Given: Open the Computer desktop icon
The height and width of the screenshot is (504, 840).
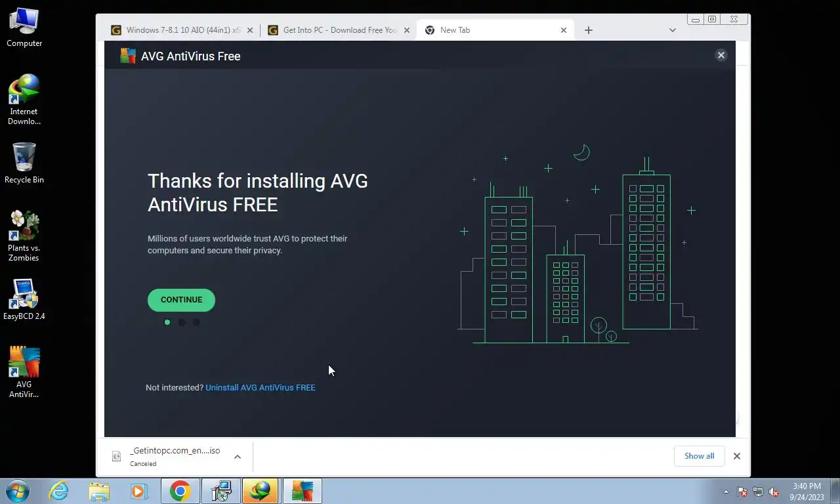Looking at the screenshot, I should (24, 27).
